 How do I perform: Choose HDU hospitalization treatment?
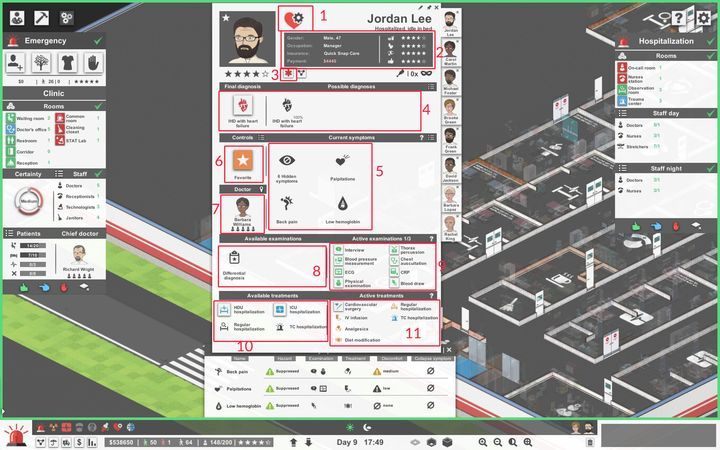[x=224, y=310]
